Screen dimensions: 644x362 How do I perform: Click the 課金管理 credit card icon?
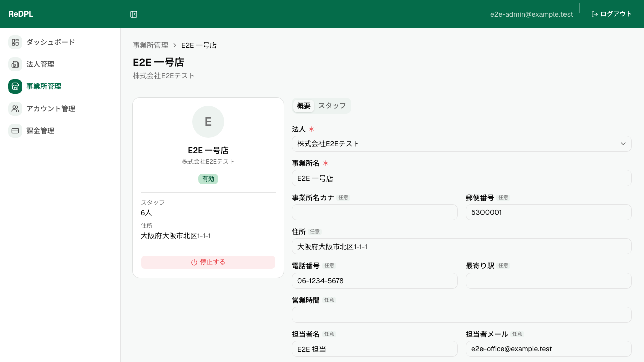[15, 131]
